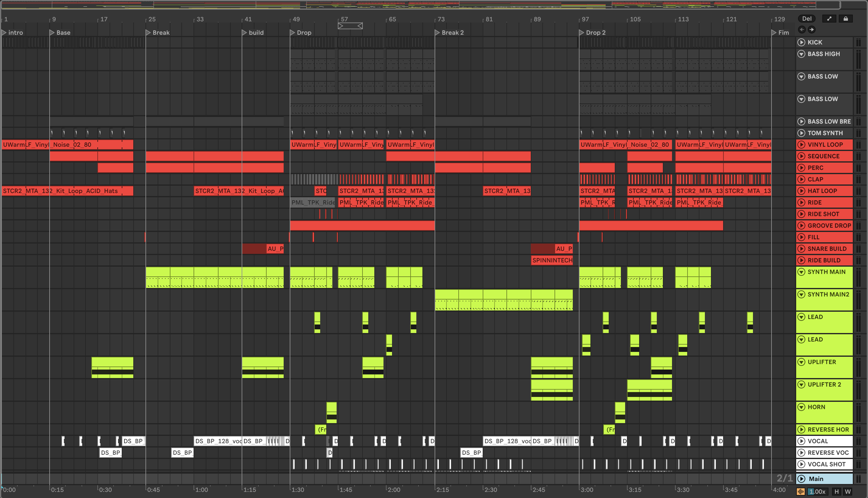Screen dimensions: 868x498
Task: Jump to next locator arrow
Action: tap(812, 30)
